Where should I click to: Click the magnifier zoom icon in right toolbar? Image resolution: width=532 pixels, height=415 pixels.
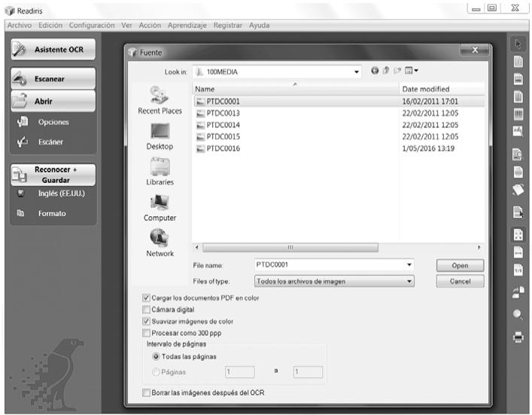pos(518,314)
